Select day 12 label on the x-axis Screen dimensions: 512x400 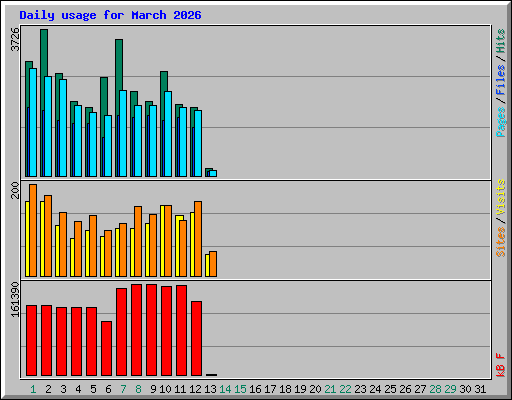coord(195,389)
